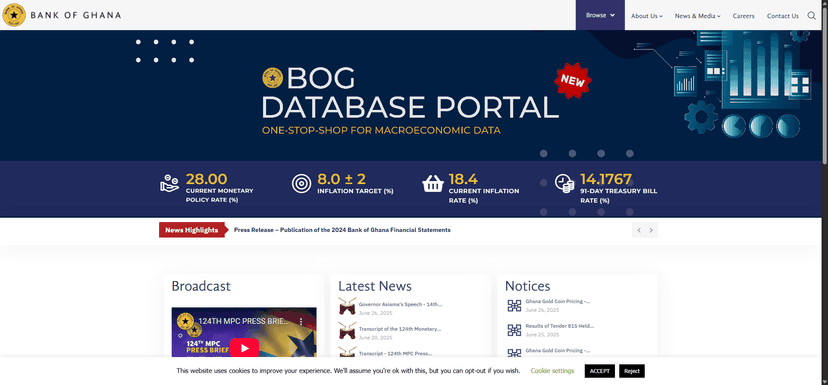Click the News Highlights red label
Viewport: 828px width, 385px height.
191,230
